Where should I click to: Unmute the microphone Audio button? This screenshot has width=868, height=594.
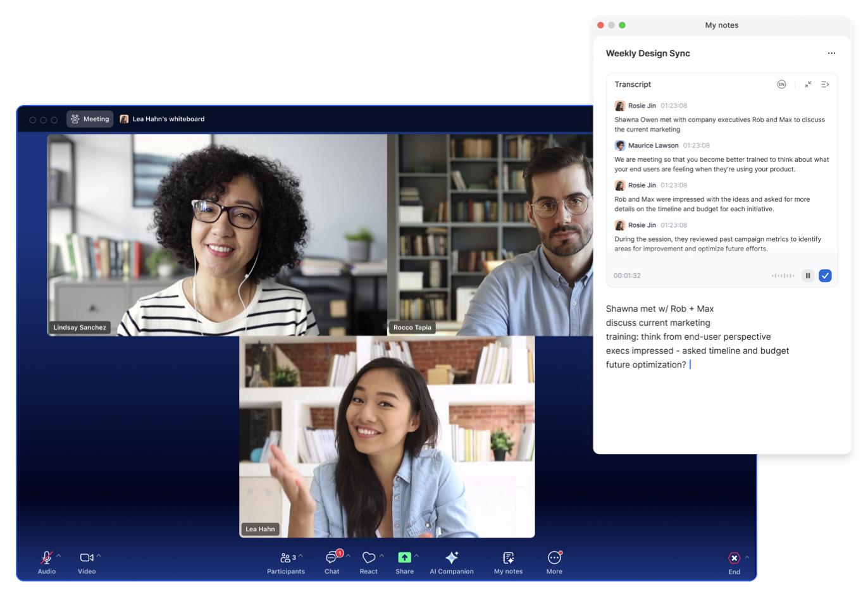click(46, 558)
